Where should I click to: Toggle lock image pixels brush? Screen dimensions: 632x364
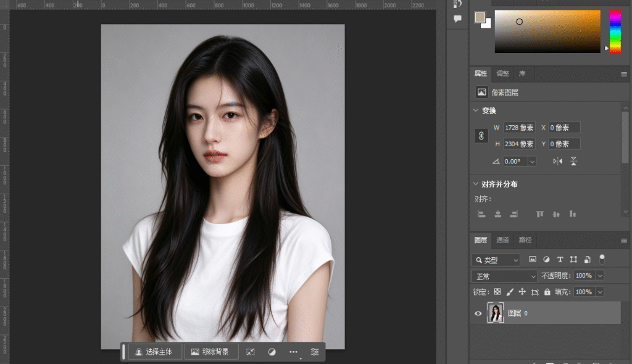click(509, 292)
